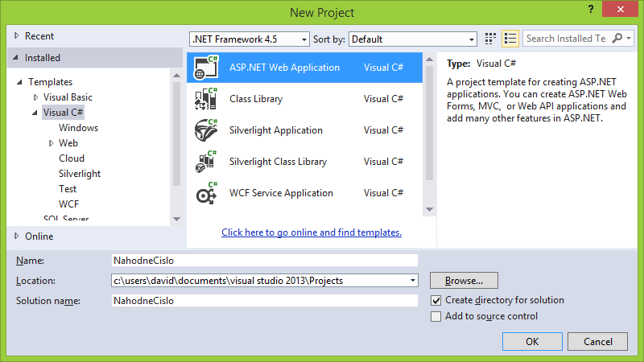Select the Class Library template icon
The width and height of the screenshot is (644, 362).
pyautogui.click(x=206, y=99)
